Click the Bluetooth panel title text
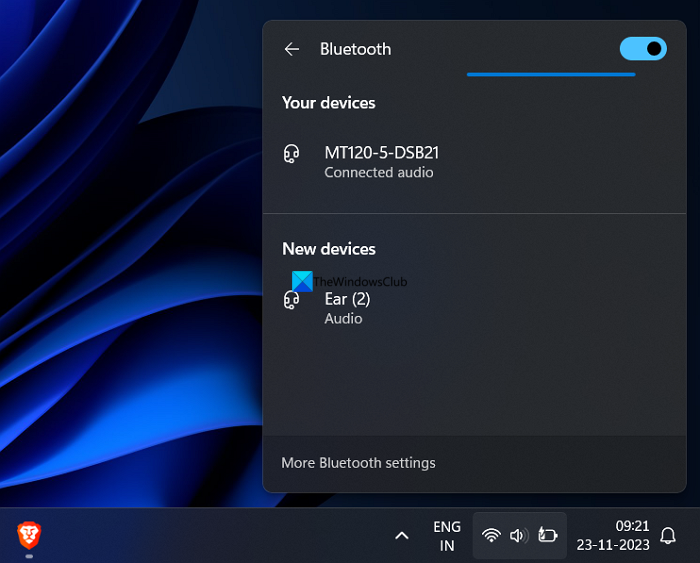Viewport: 700px width, 563px height. click(355, 49)
